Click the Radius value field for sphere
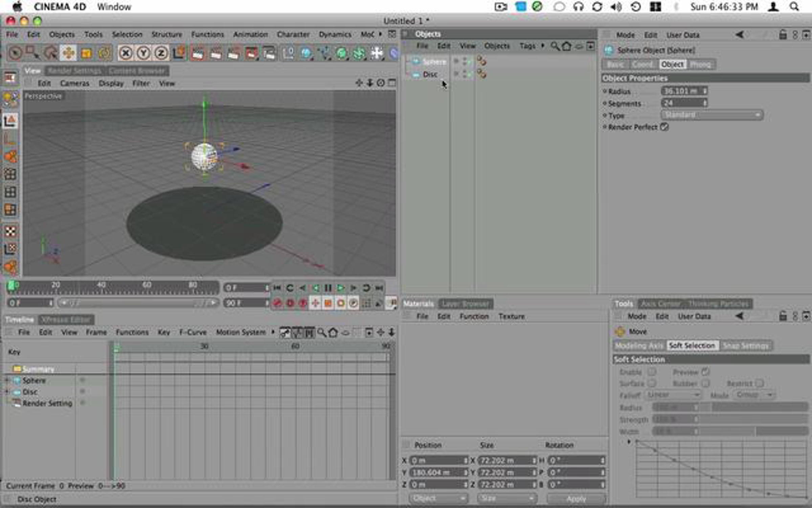This screenshot has width=812, height=508. point(684,91)
